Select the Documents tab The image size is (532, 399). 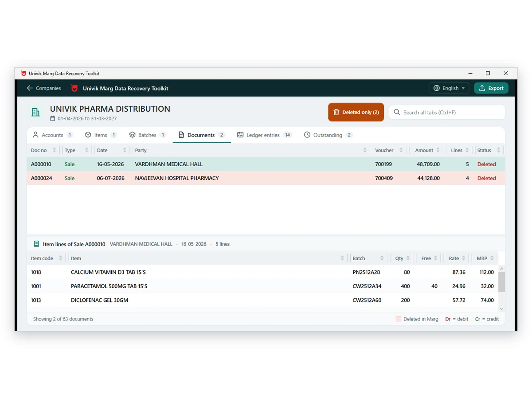(202, 135)
